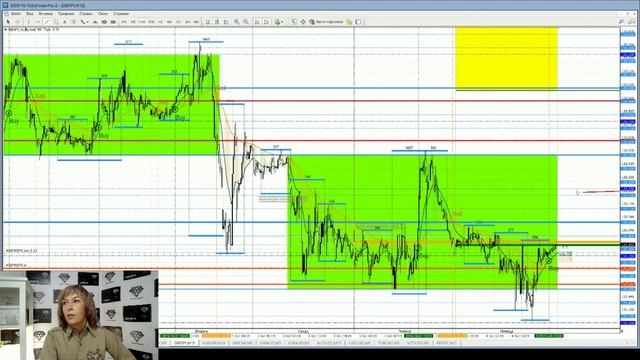Zoom out on the chart
Image resolution: width=640 pixels, height=360 pixels.
[x=246, y=22]
